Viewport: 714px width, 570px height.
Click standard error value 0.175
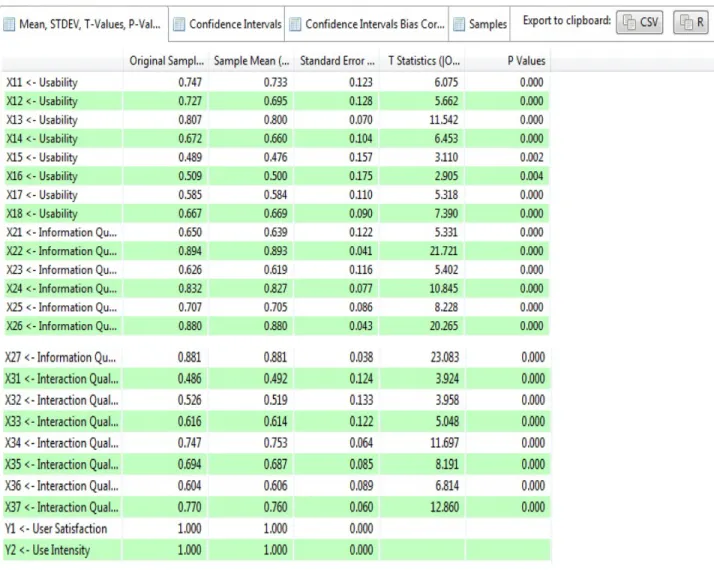click(361, 176)
